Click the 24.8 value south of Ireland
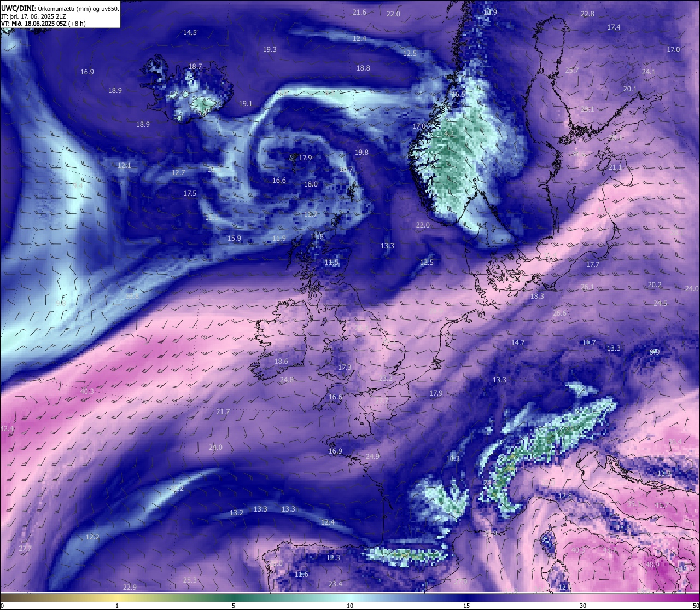Screen dimensions: 700x610 [x=287, y=380]
